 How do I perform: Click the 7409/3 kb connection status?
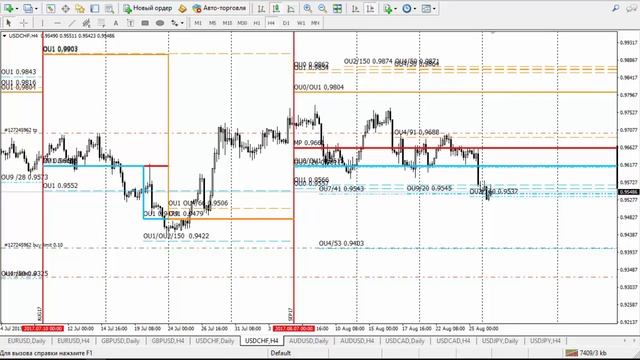586,353
